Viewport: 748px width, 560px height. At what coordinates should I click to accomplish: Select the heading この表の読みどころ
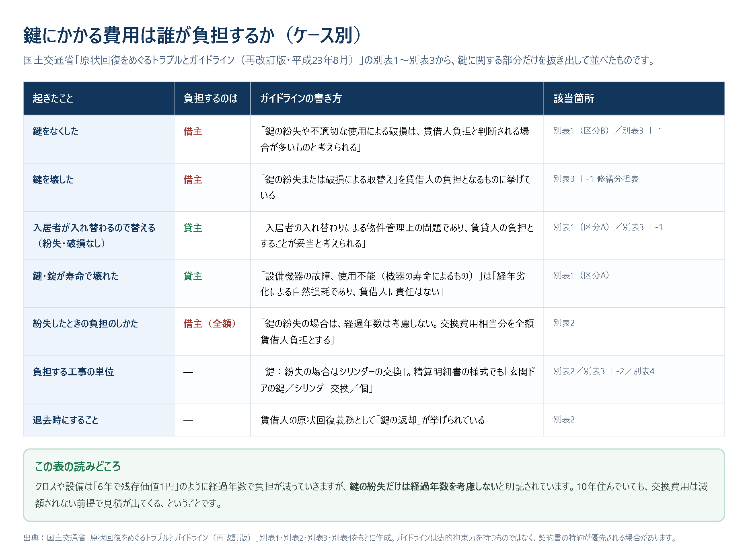click(78, 467)
